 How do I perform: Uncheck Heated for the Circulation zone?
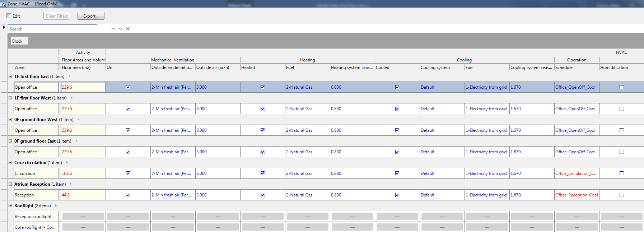pos(262,173)
